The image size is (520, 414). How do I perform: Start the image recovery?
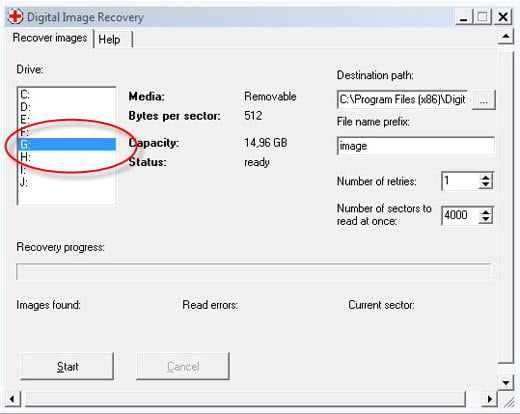click(67, 366)
